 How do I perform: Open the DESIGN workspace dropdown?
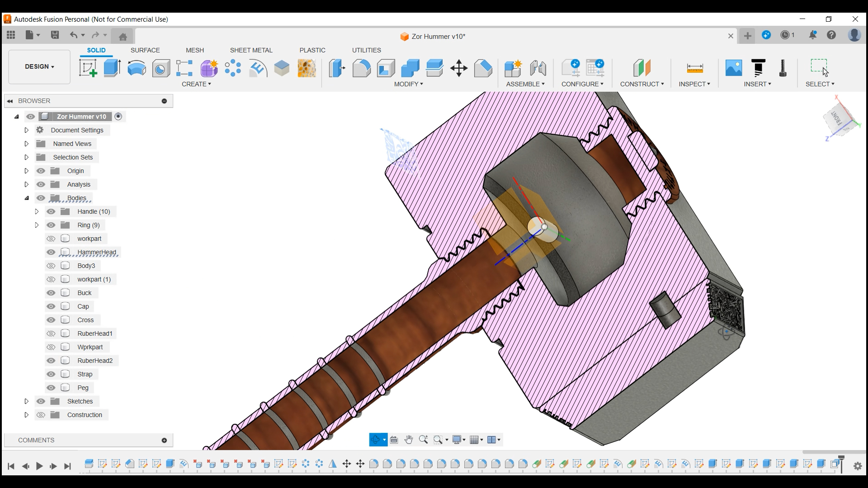click(39, 66)
